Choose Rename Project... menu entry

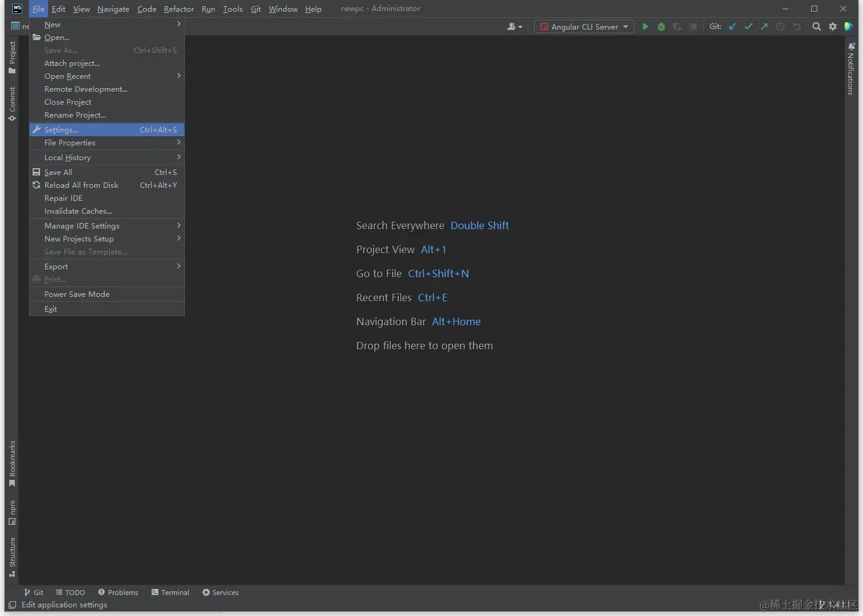(x=107, y=115)
